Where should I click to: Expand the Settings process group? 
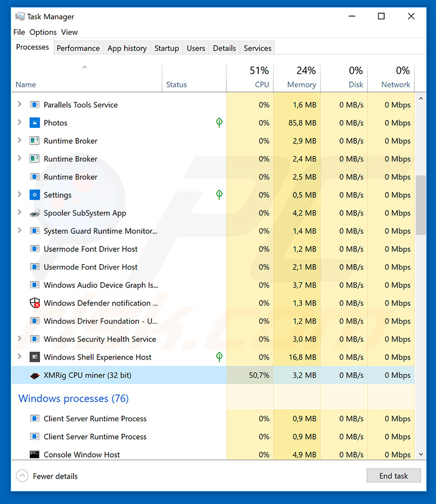20,194
